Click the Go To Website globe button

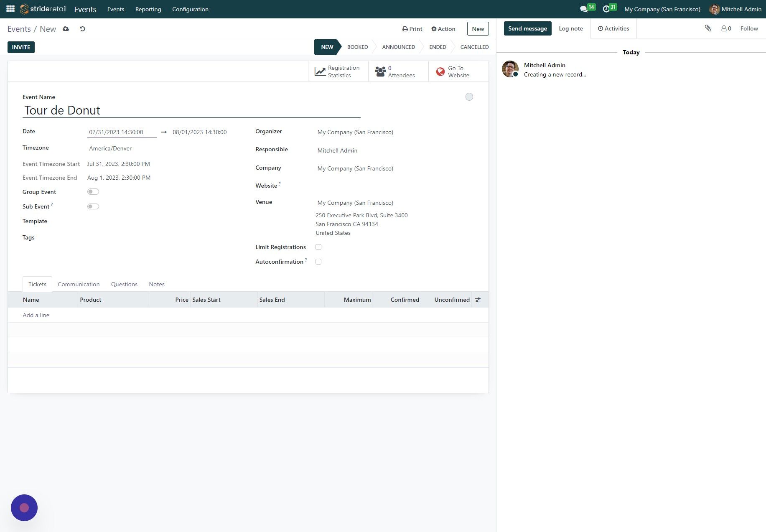pyautogui.click(x=458, y=71)
